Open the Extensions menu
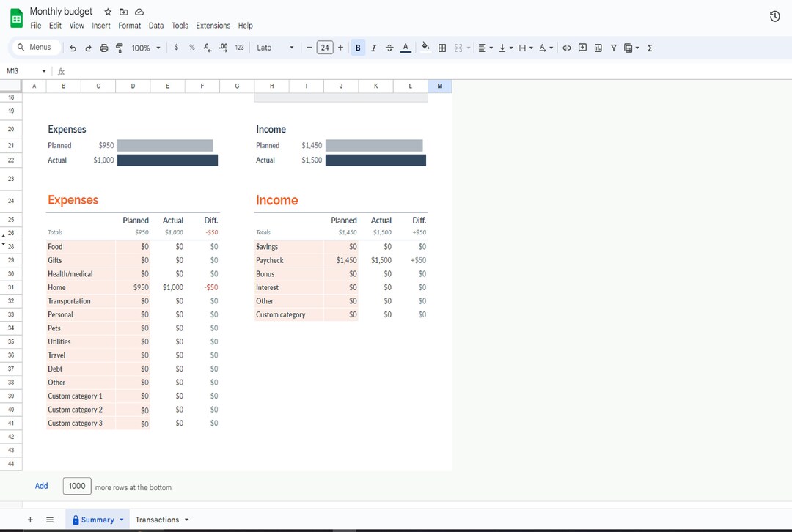792x532 pixels. (x=213, y=25)
